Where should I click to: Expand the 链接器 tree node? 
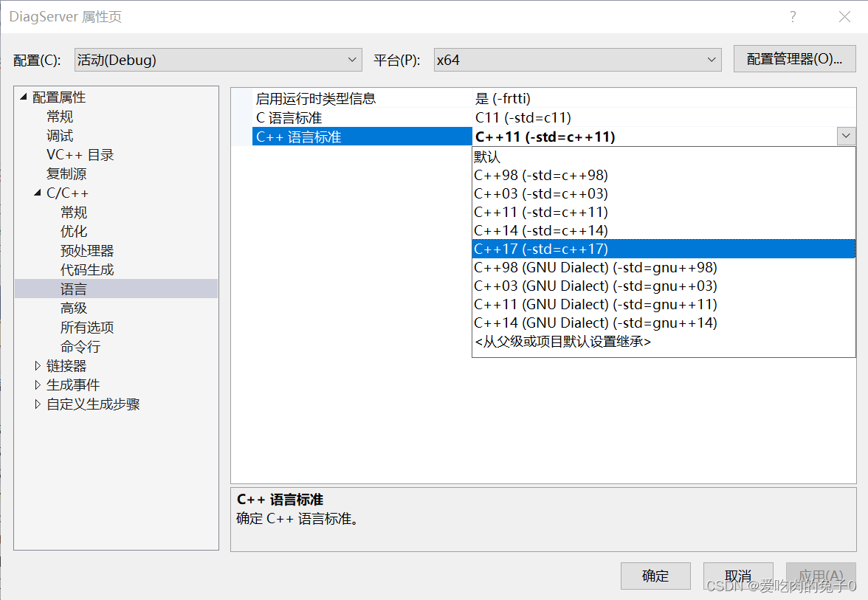coord(38,365)
